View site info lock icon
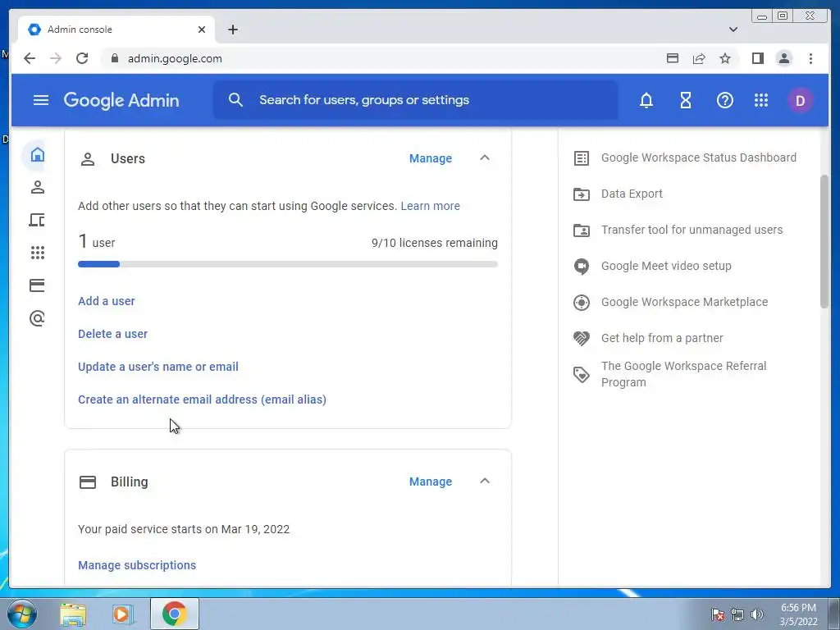Viewport: 840px width, 630px height. [x=114, y=58]
